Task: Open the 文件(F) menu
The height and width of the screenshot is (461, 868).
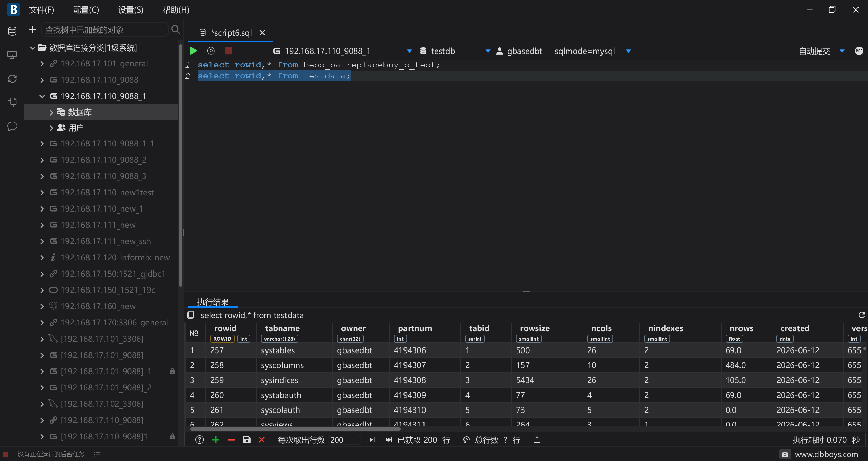Action: pos(41,10)
